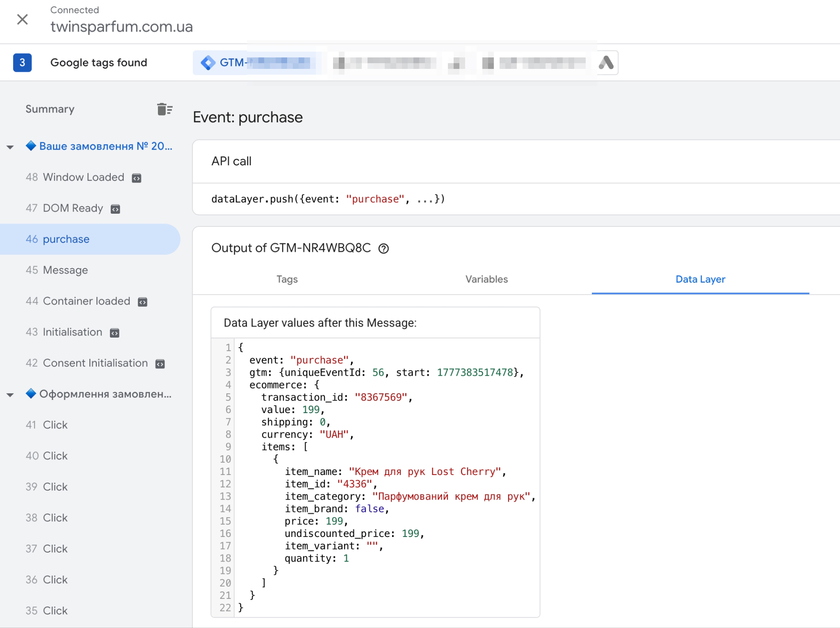Open help icon beside Output of GTM-NR4WBQ8C
Image resolution: width=840 pixels, height=628 pixels.
point(383,249)
